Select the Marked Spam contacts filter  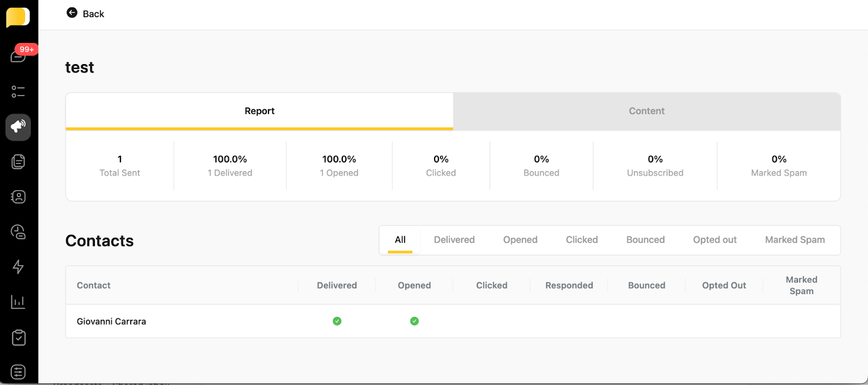[x=795, y=239]
